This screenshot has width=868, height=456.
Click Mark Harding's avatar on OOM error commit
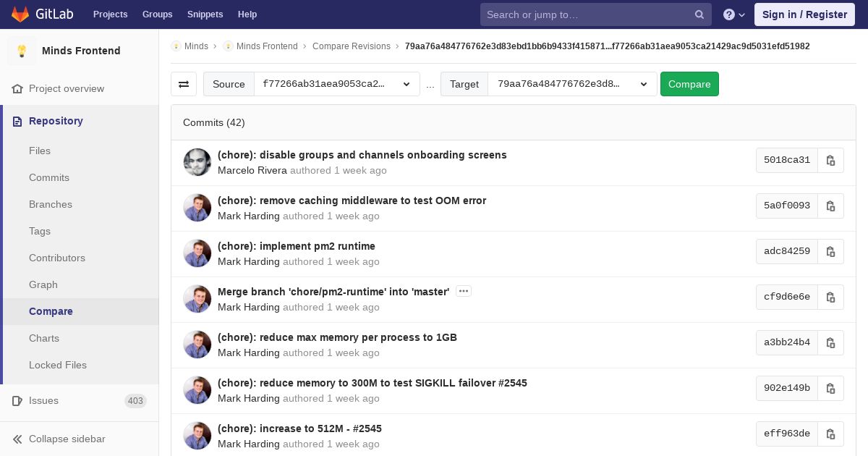click(x=197, y=208)
